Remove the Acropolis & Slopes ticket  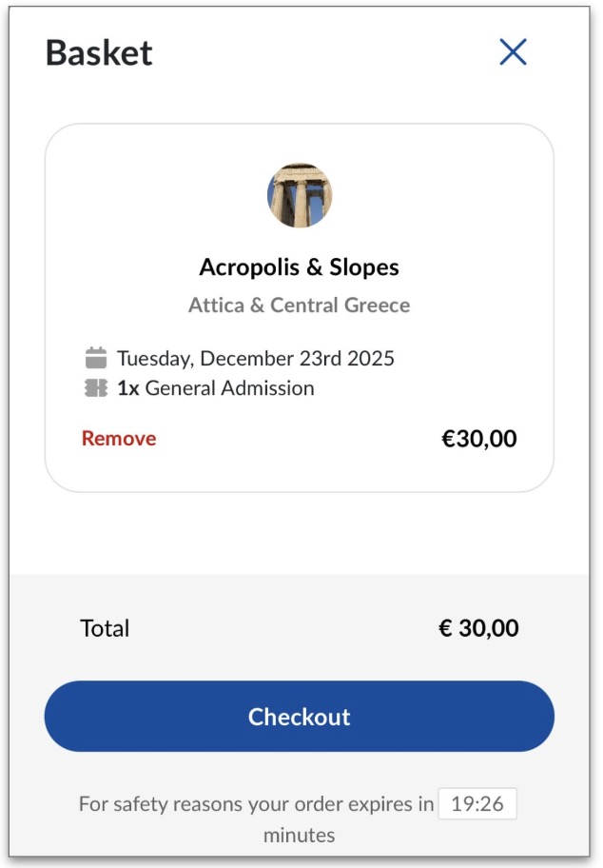[119, 439]
